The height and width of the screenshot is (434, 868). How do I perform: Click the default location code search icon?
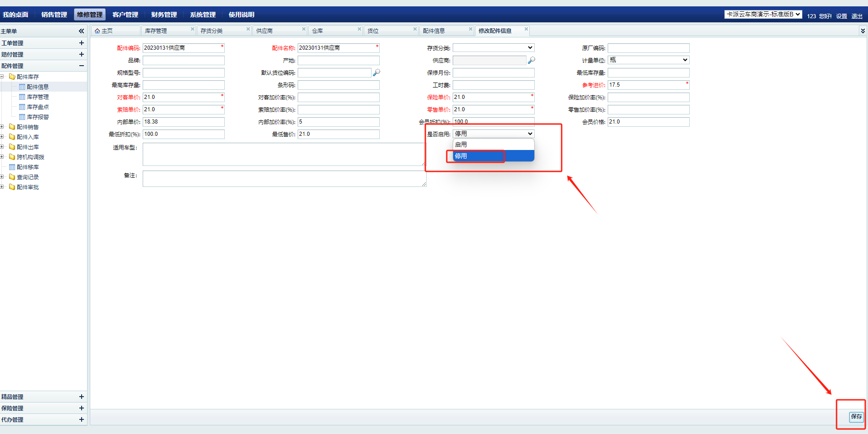tap(376, 72)
